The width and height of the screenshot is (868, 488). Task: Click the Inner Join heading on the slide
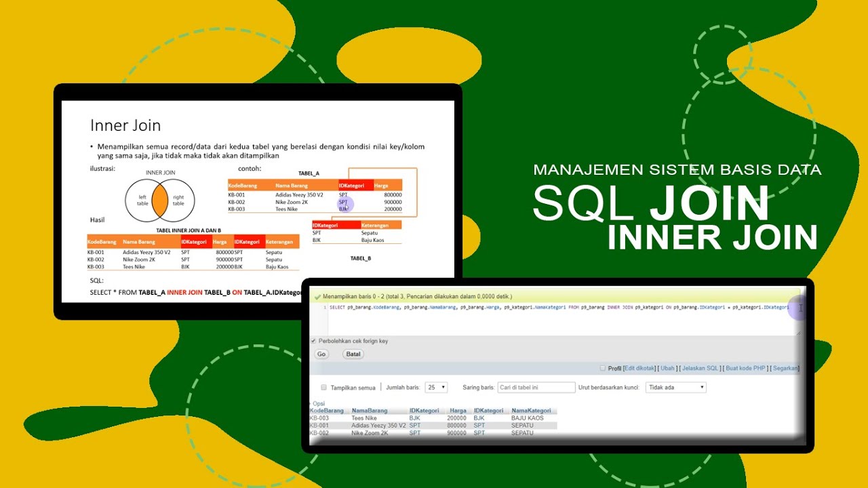click(125, 125)
